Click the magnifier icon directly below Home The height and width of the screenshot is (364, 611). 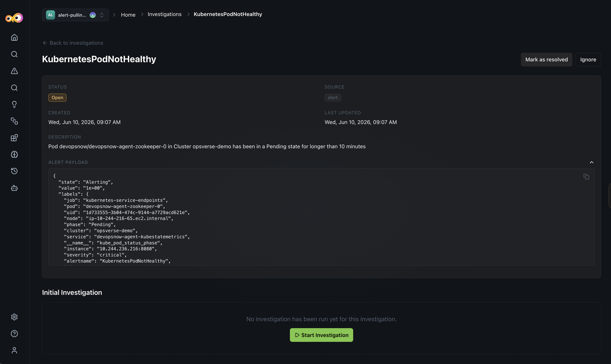[14, 54]
